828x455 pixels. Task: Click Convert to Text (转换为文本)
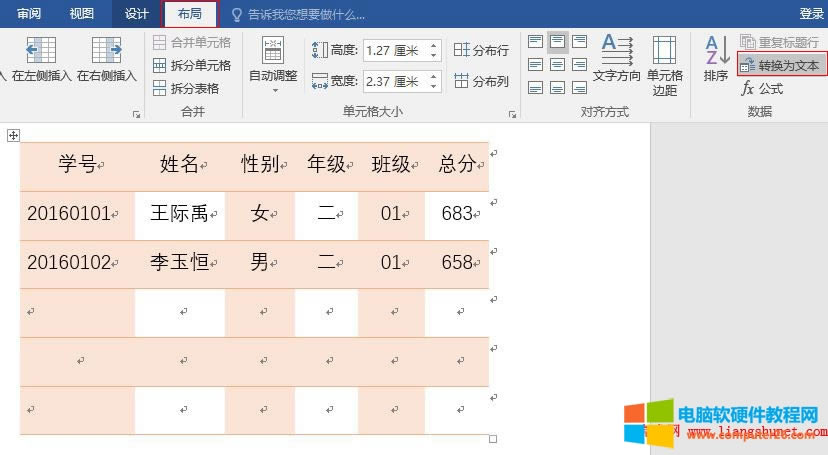781,65
